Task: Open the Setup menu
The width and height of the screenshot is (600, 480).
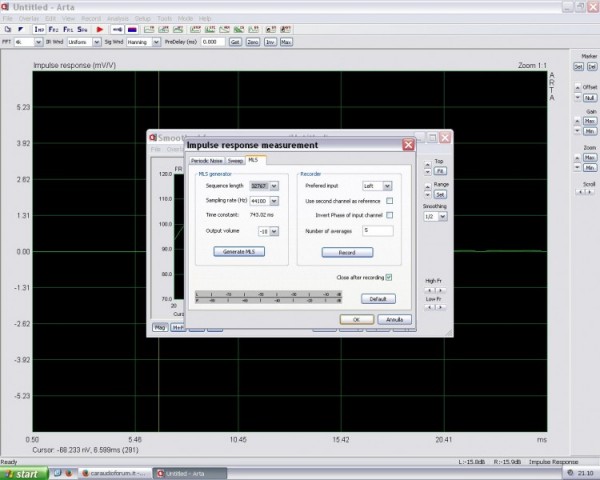Action: 142,18
